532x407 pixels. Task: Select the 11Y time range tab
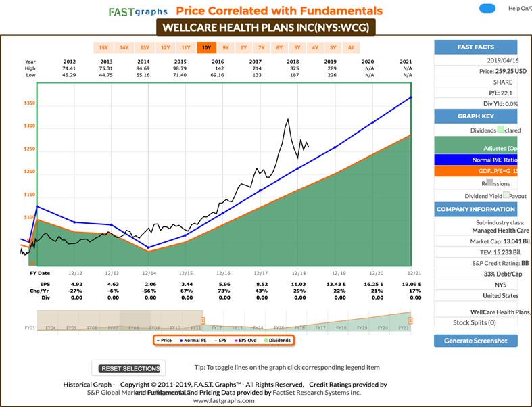click(x=186, y=47)
